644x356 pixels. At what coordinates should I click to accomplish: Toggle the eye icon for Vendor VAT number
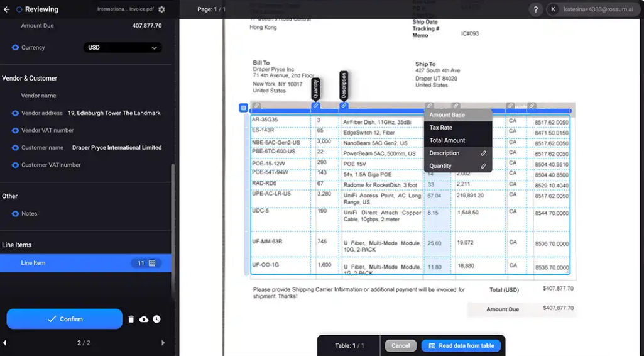[15, 130]
